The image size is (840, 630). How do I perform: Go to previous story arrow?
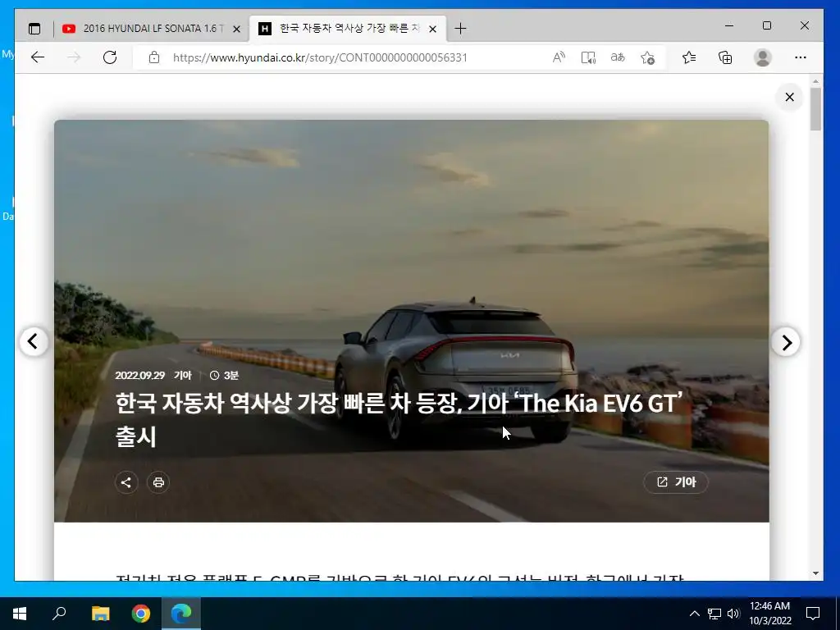point(33,341)
